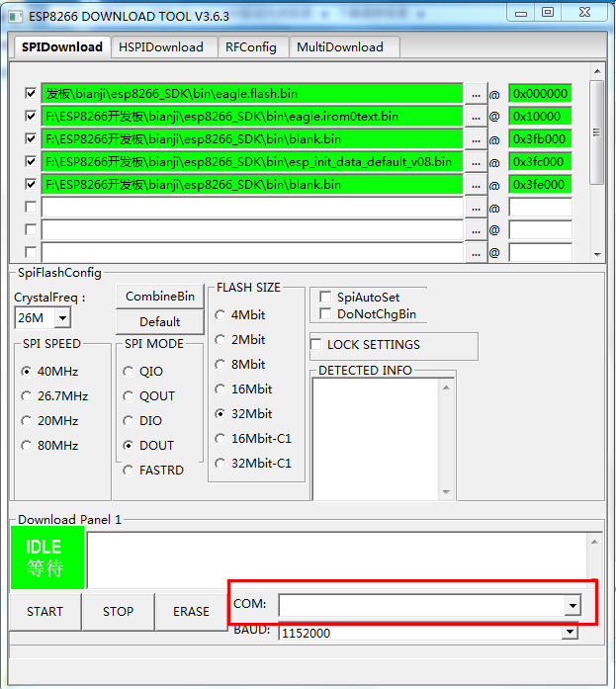Select 80MHz SPI speed
The width and height of the screenshot is (616, 689).
tap(27, 446)
